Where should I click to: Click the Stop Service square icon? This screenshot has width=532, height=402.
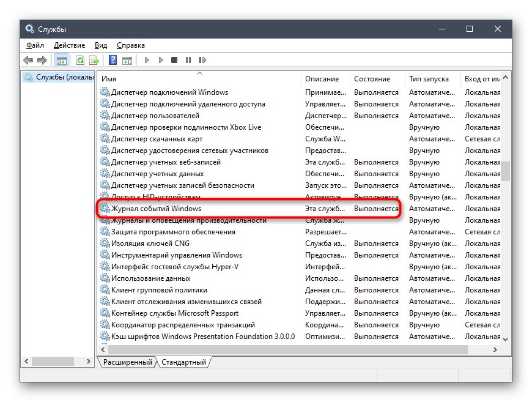173,60
